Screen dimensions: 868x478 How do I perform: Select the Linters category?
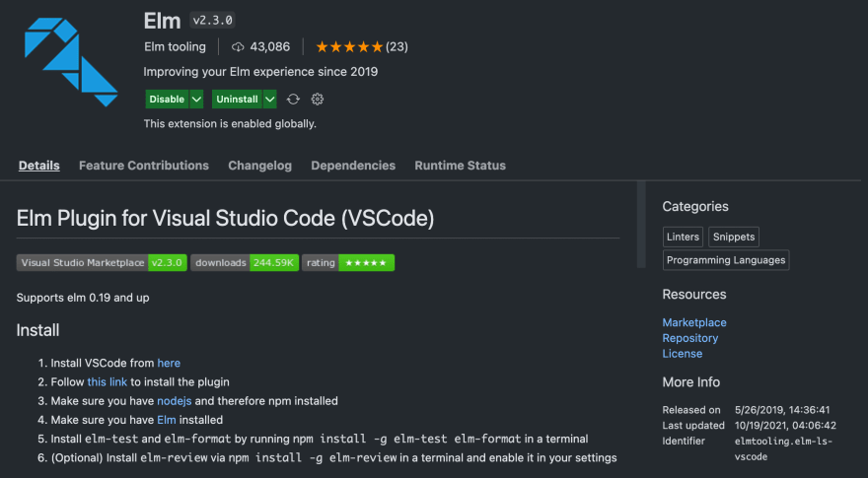683,237
